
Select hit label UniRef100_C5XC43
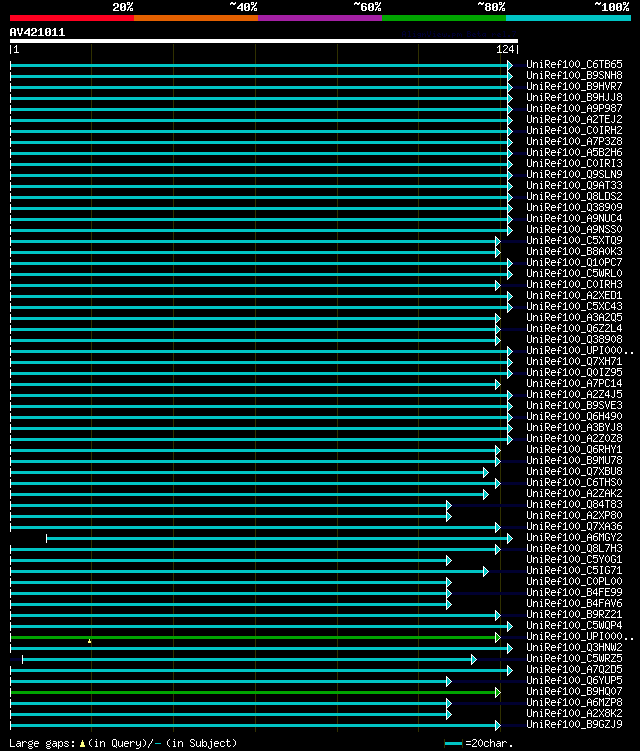tap(574, 307)
